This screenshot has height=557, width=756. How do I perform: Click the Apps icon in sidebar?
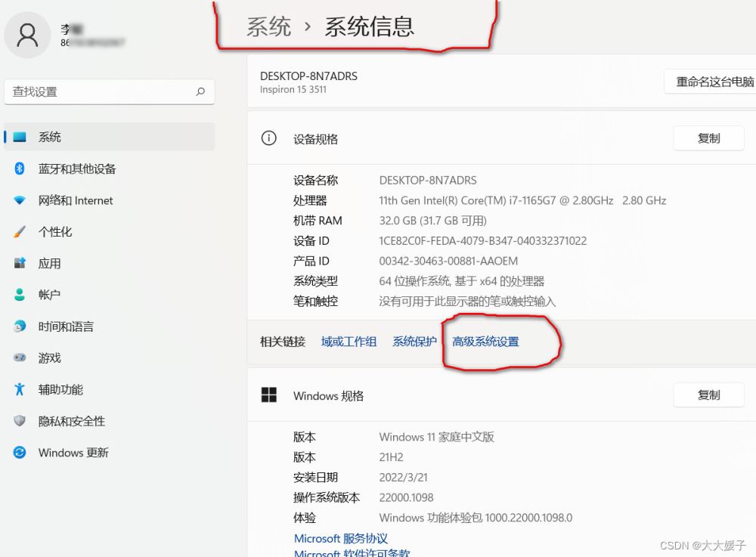click(x=20, y=263)
